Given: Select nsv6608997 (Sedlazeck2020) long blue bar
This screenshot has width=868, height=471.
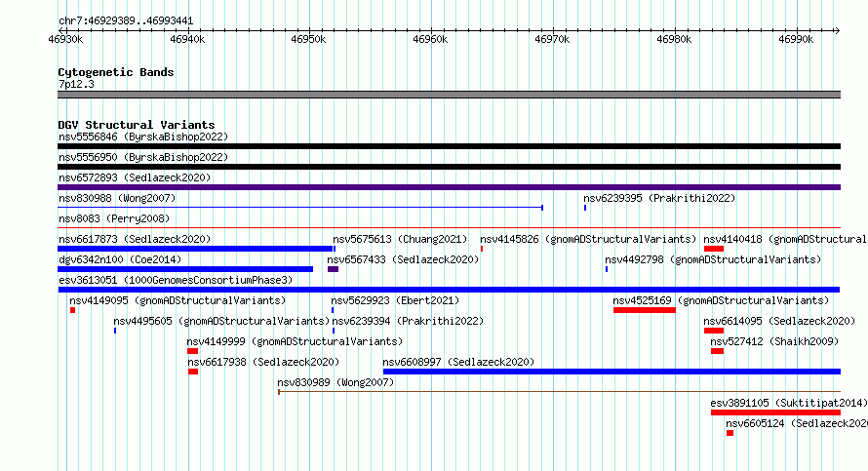Looking at the screenshot, I should pos(612,372).
